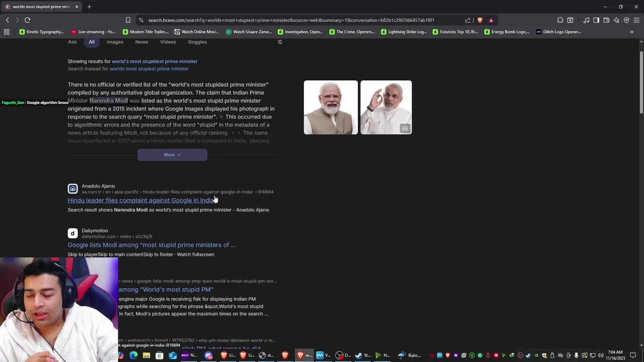Open Energy Bomb Logo bookmark
Screen dimensions: 644x362
507,32
